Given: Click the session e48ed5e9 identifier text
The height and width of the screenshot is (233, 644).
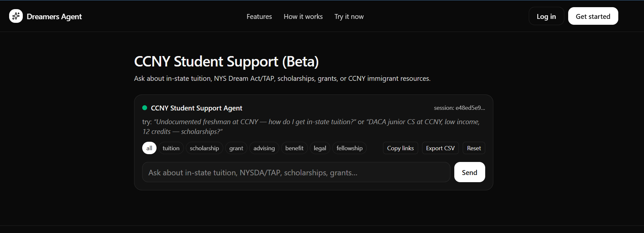Looking at the screenshot, I should click(459, 108).
